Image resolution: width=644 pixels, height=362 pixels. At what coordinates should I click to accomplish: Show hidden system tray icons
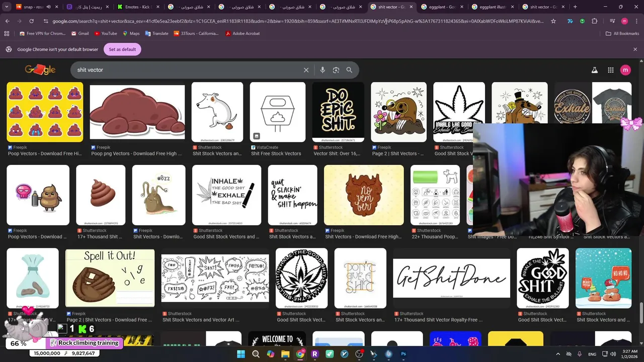(557, 354)
